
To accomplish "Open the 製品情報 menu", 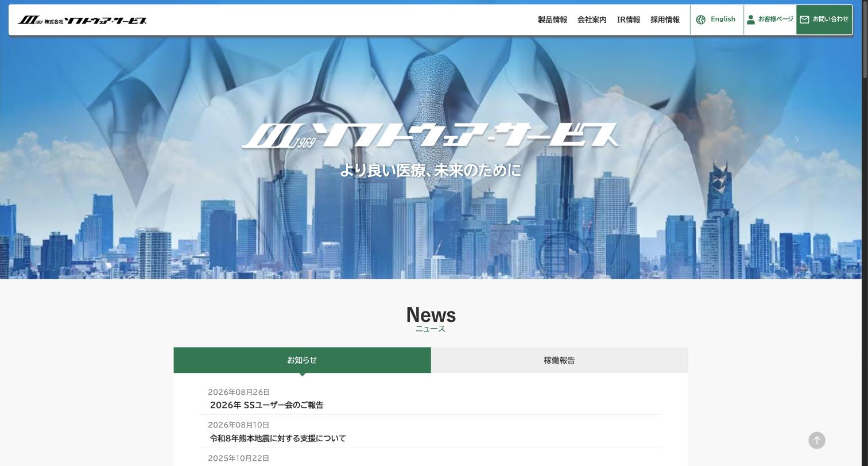I will click(552, 20).
